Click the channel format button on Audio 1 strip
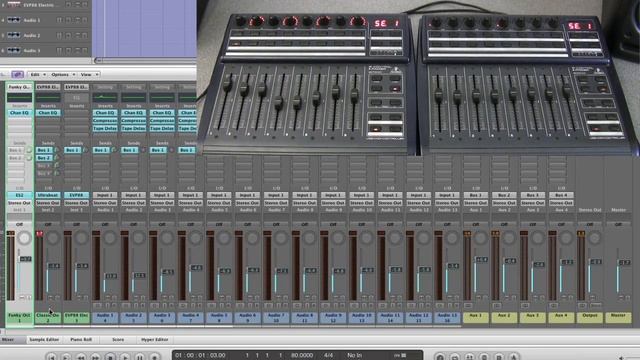 tap(97, 305)
